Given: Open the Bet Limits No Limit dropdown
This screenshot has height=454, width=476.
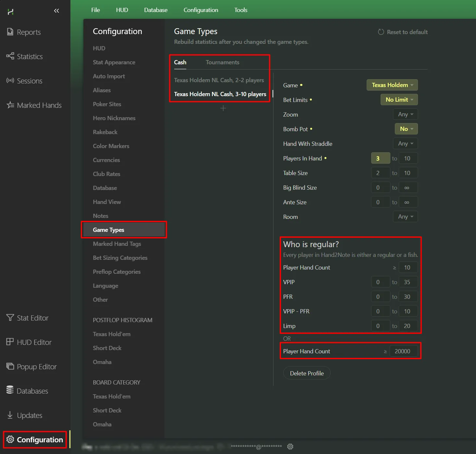Looking at the screenshot, I should pos(399,100).
